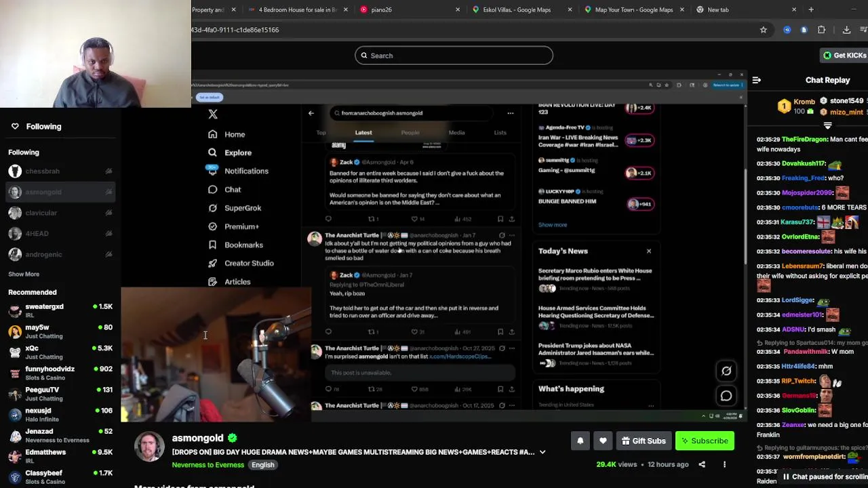Collapse chat with the arrow icon beside Chat Replay
868x488 pixels.
(x=756, y=80)
